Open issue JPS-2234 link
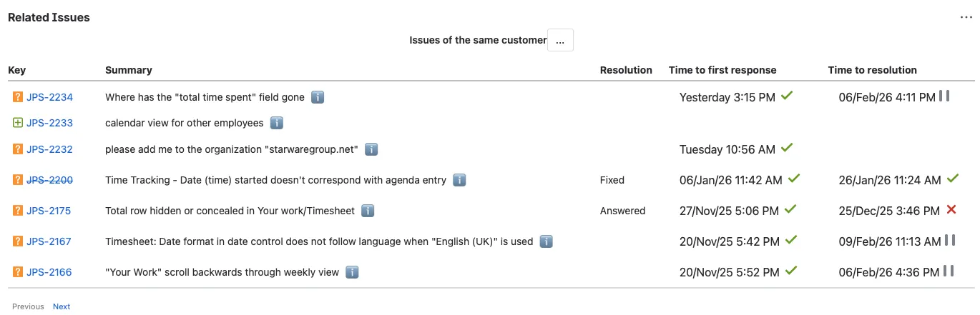The width and height of the screenshot is (980, 315). point(49,97)
